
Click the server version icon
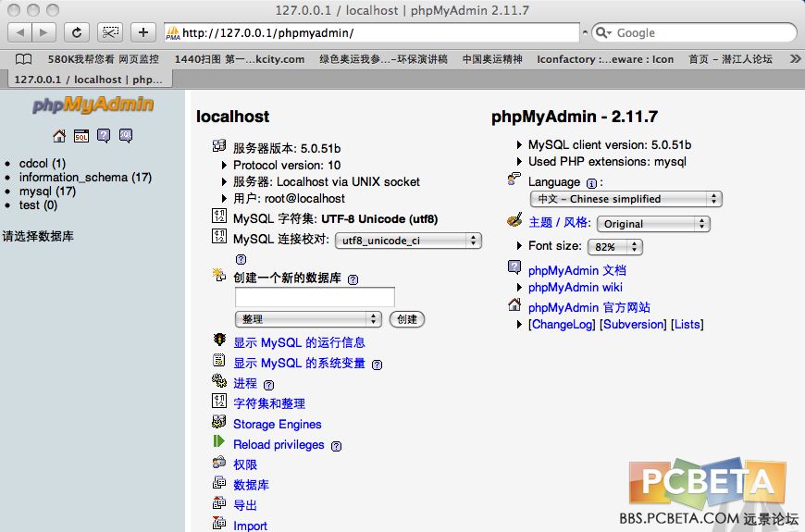pos(219,146)
